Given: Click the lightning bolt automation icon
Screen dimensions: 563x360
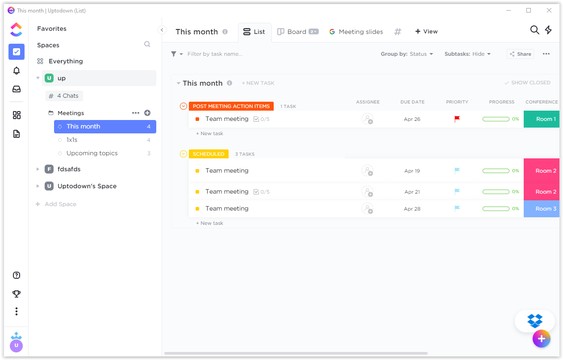Looking at the screenshot, I should tap(548, 30).
